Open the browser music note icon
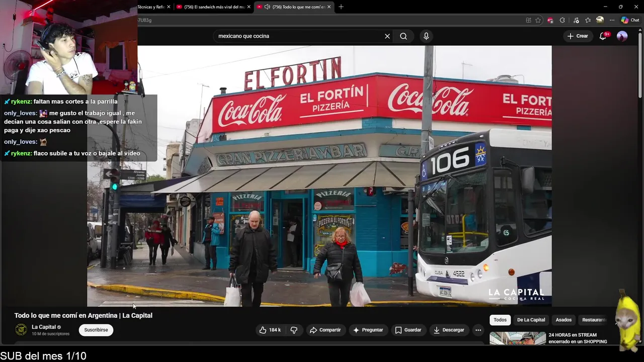Image resolution: width=644 pixels, height=362 pixels. pos(576,20)
